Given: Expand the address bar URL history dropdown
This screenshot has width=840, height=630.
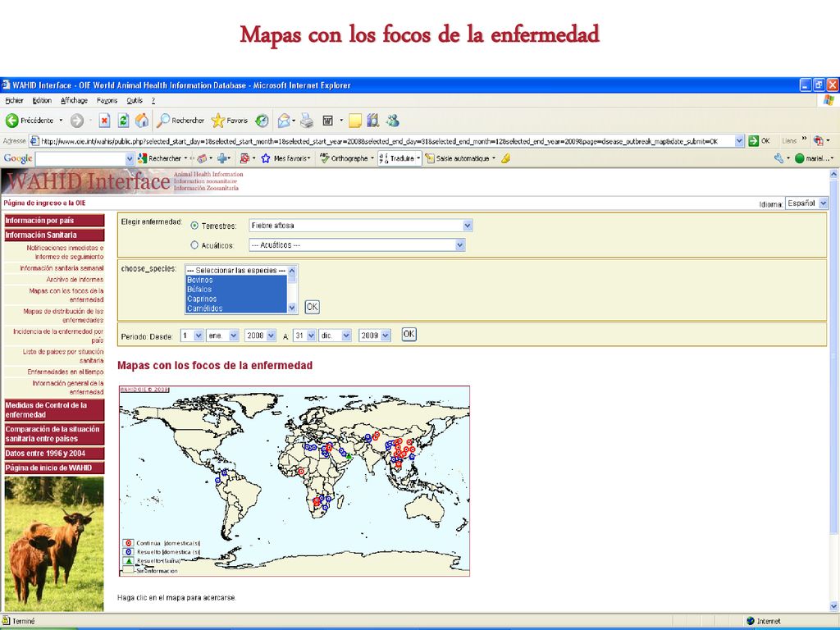Looking at the screenshot, I should tap(739, 141).
